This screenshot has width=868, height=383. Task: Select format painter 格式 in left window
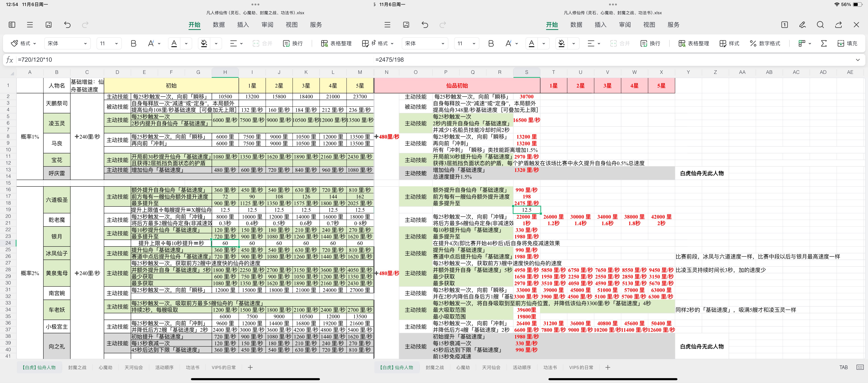click(24, 43)
